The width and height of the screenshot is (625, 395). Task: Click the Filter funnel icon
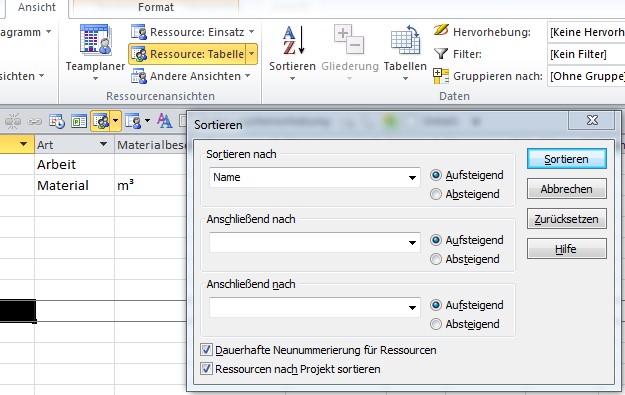441,53
